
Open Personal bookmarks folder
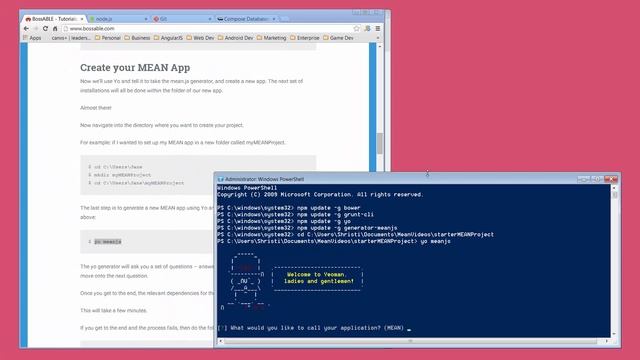pos(108,38)
